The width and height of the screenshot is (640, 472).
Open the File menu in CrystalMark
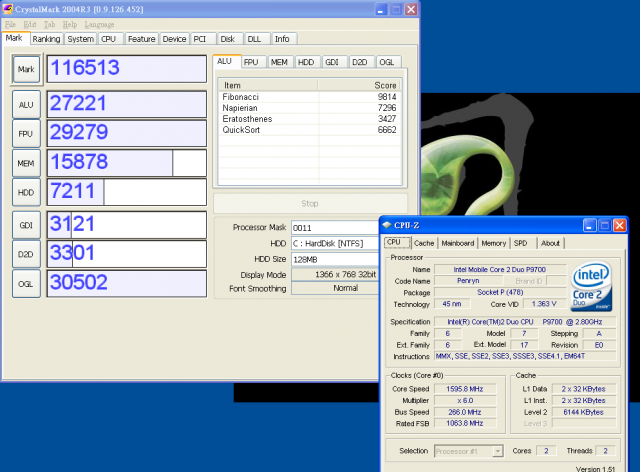tap(10, 24)
